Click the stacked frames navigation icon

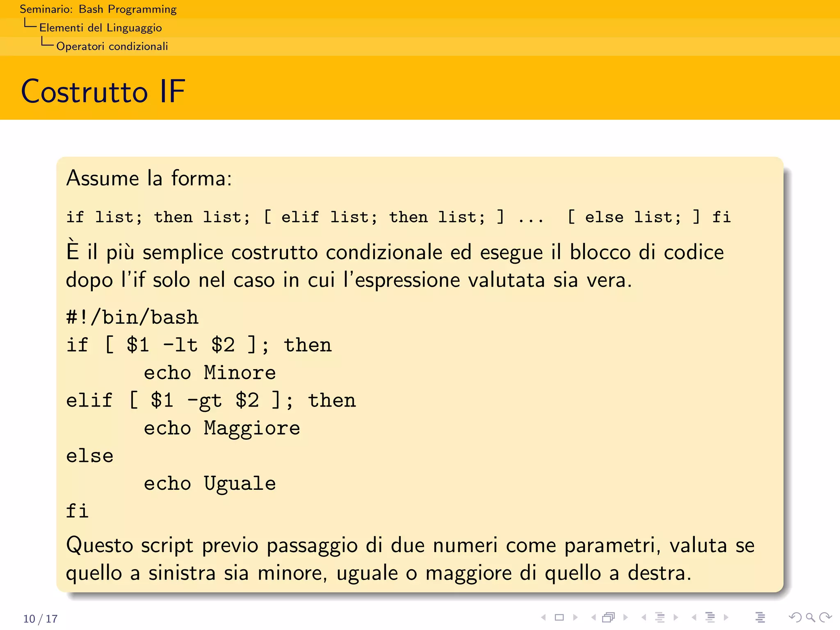[x=609, y=617]
